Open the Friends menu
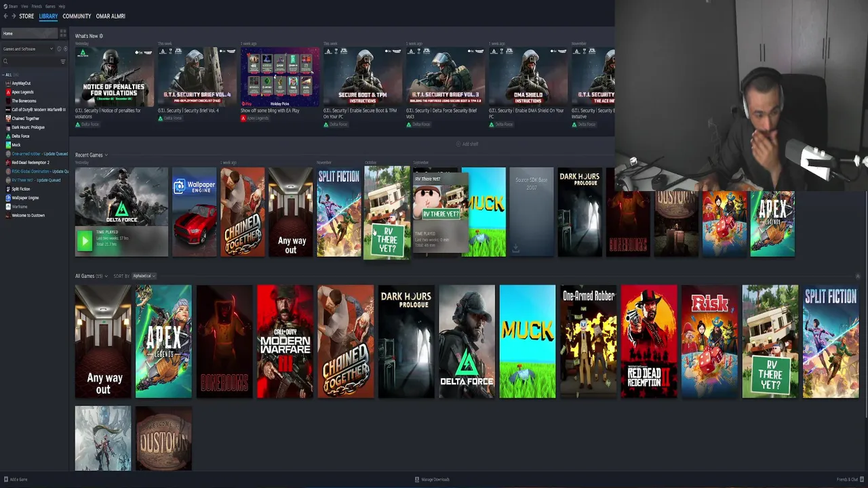The width and height of the screenshot is (868, 488). (37, 6)
